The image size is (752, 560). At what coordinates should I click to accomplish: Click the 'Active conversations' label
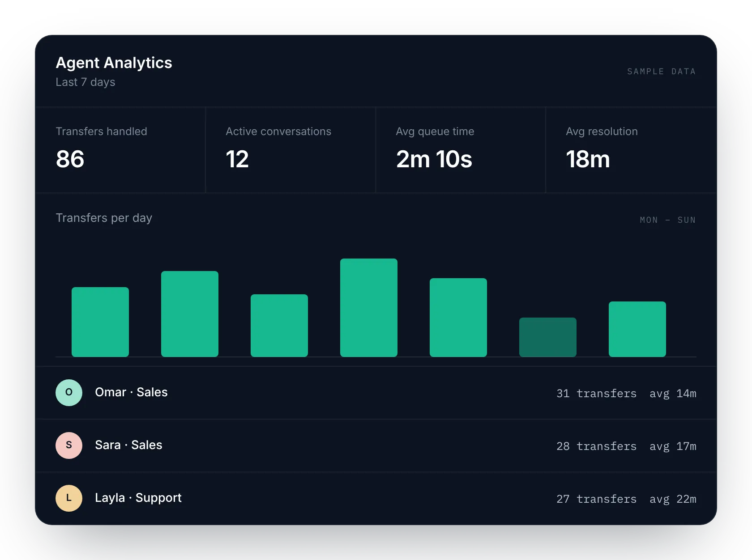[x=278, y=132]
